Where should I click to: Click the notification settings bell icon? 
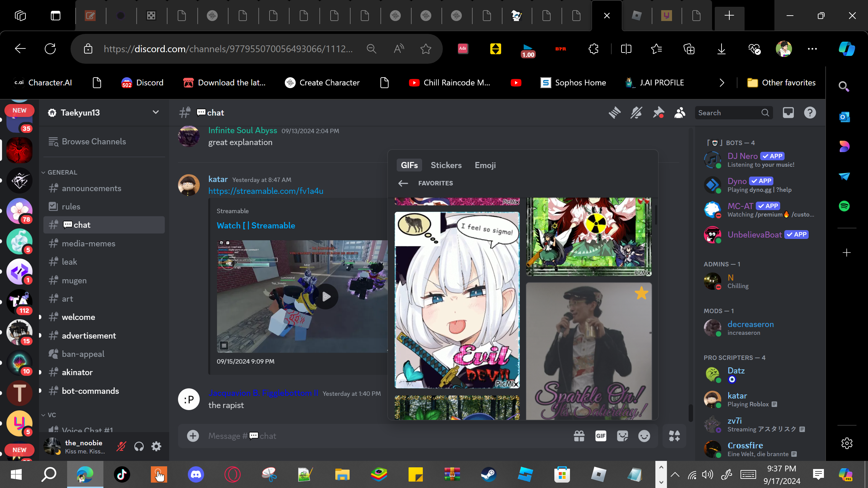coord(636,113)
